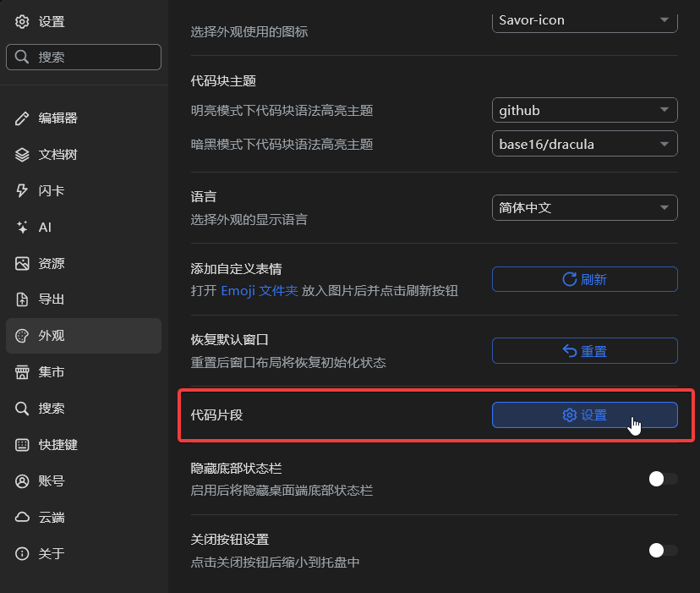This screenshot has width=700, height=593.
Task: Select 集市 in settings sidebar
Action: pyautogui.click(x=84, y=372)
